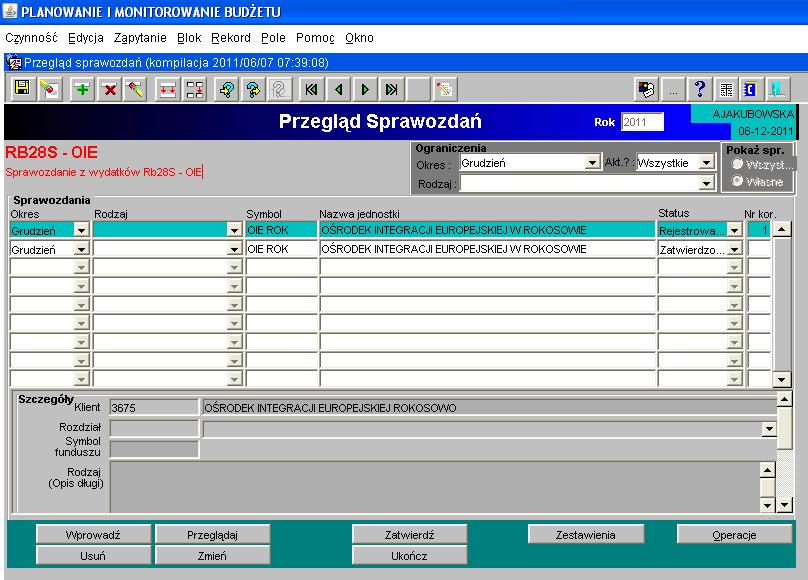Screen dimensions: 808x580
Task: Select the Własne radio button
Action: tap(737, 181)
